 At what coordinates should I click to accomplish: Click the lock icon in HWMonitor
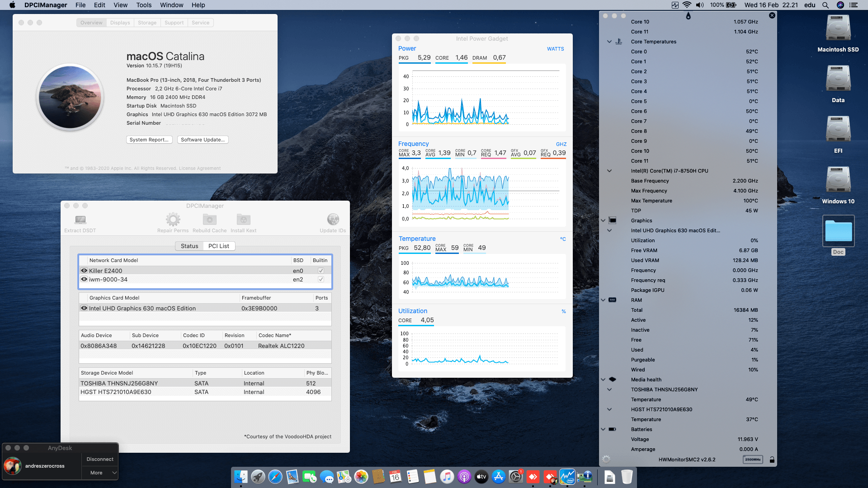(772, 460)
